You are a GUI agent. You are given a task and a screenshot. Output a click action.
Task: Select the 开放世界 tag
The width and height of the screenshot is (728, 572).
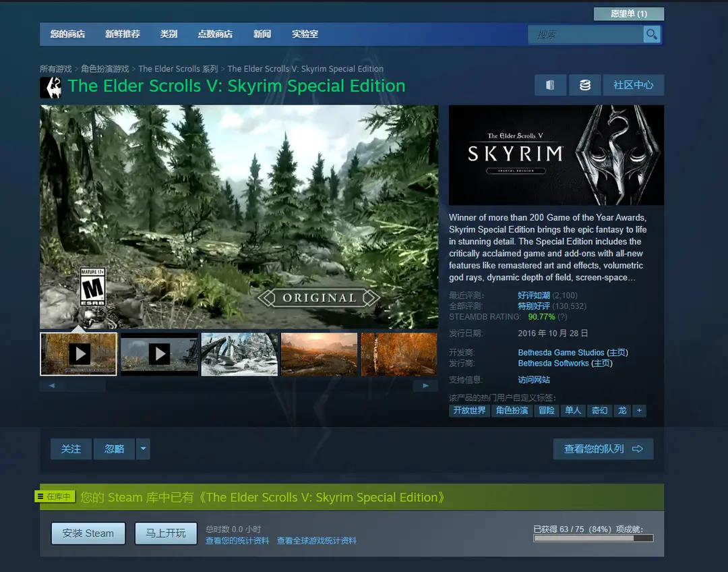tap(469, 410)
